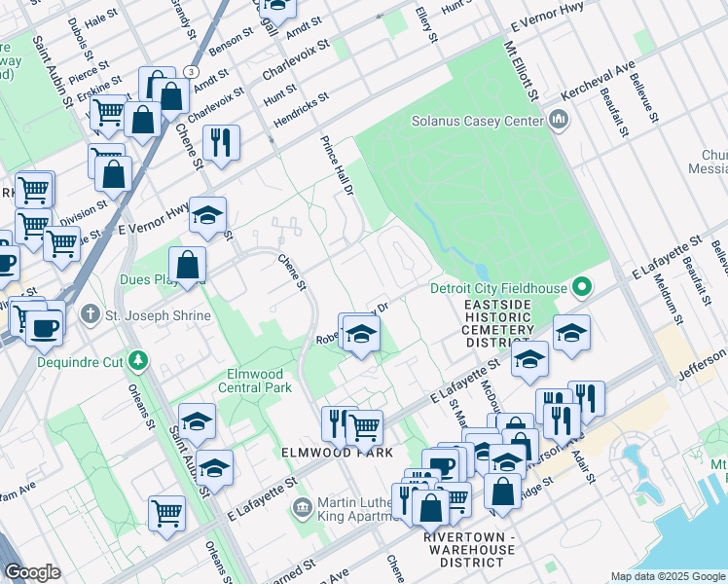
Task: Click the Map data ©2025 Google attribution
Action: pyautogui.click(x=668, y=577)
